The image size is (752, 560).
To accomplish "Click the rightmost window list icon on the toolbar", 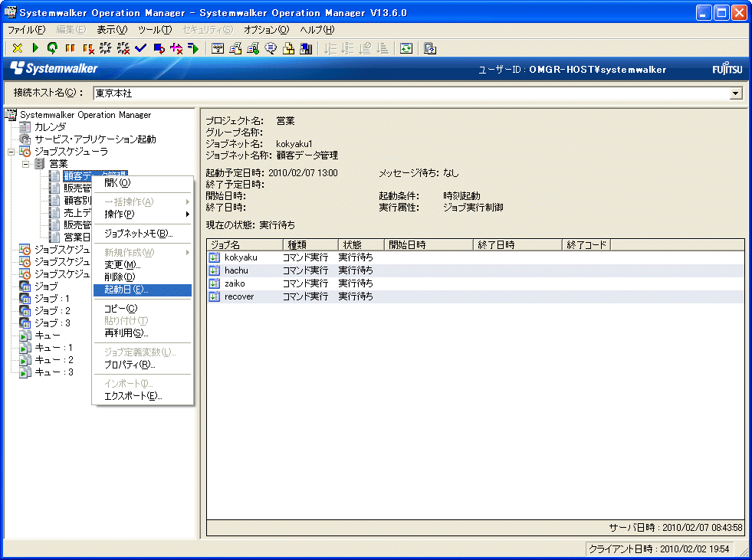I will point(430,47).
